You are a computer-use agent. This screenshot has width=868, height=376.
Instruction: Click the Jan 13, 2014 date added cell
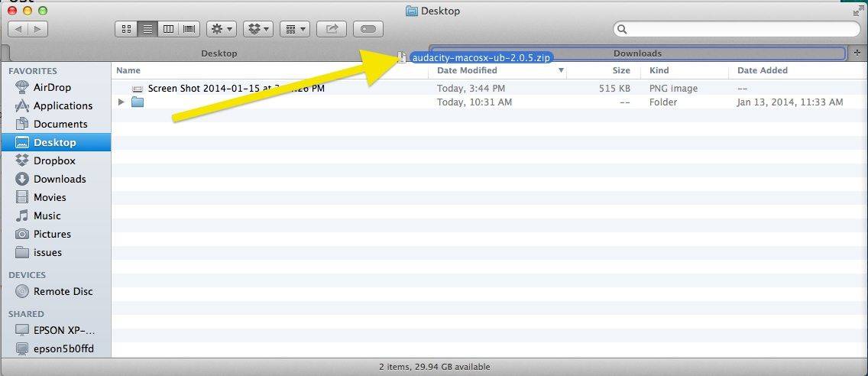pyautogui.click(x=790, y=102)
